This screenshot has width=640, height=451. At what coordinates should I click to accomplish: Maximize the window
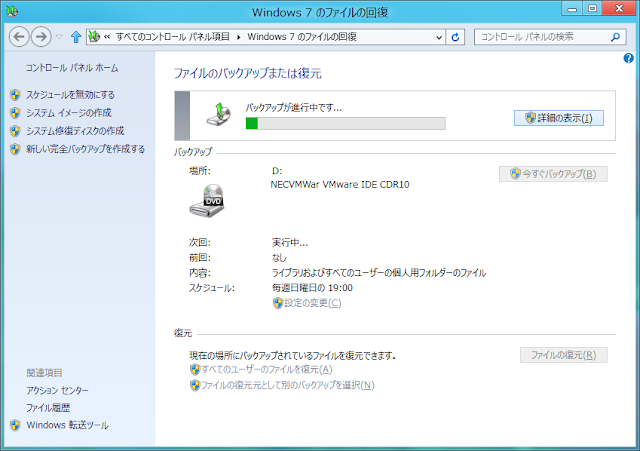592,9
